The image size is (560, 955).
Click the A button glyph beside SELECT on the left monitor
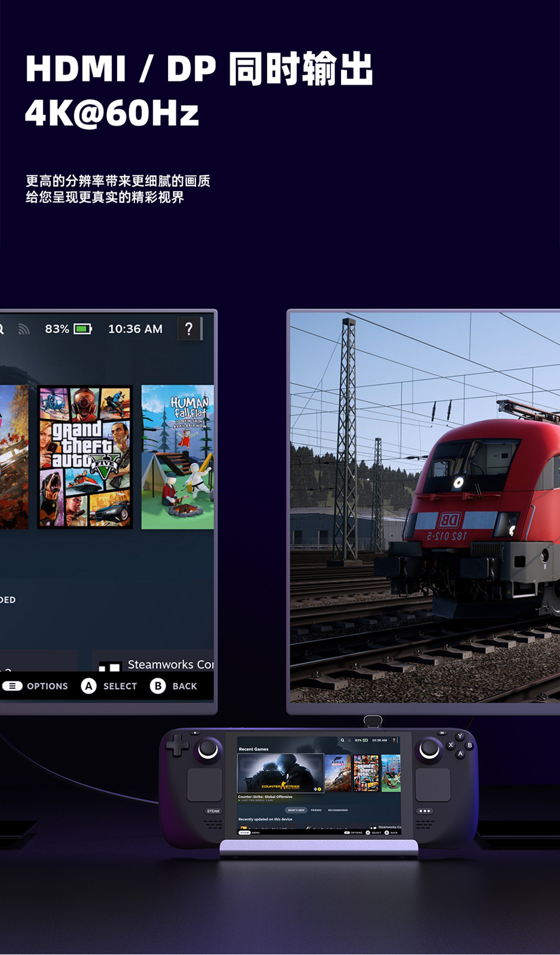click(89, 686)
